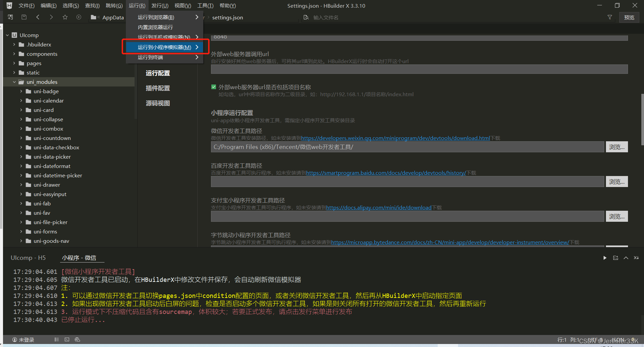Viewport: 644px width, 347px height.
Task: Click the settings.json breadcrumb
Action: [227, 17]
